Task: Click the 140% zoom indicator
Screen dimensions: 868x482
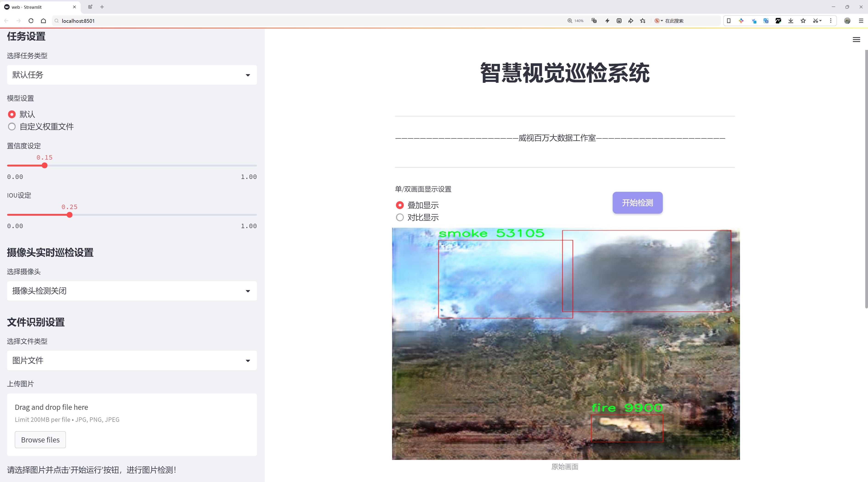Action: [575, 21]
